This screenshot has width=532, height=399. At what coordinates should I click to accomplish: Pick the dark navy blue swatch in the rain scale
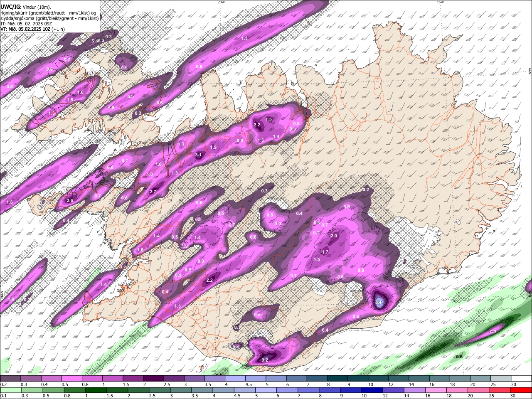click(x=372, y=390)
